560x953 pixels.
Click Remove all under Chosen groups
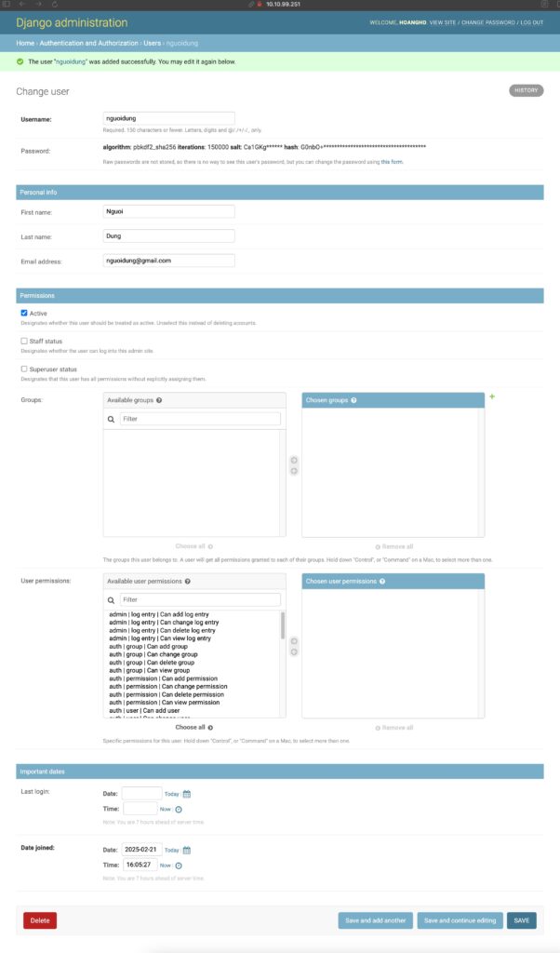pyautogui.click(x=394, y=547)
